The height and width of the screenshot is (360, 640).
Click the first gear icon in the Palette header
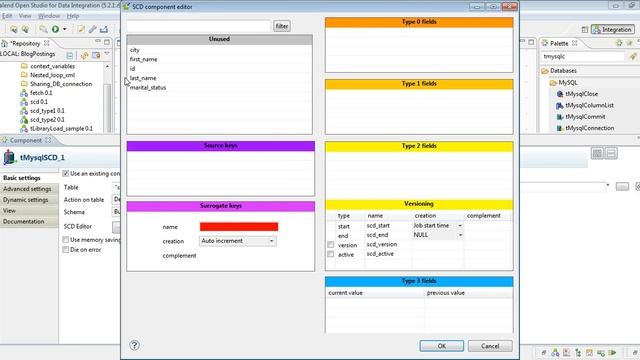619,43
